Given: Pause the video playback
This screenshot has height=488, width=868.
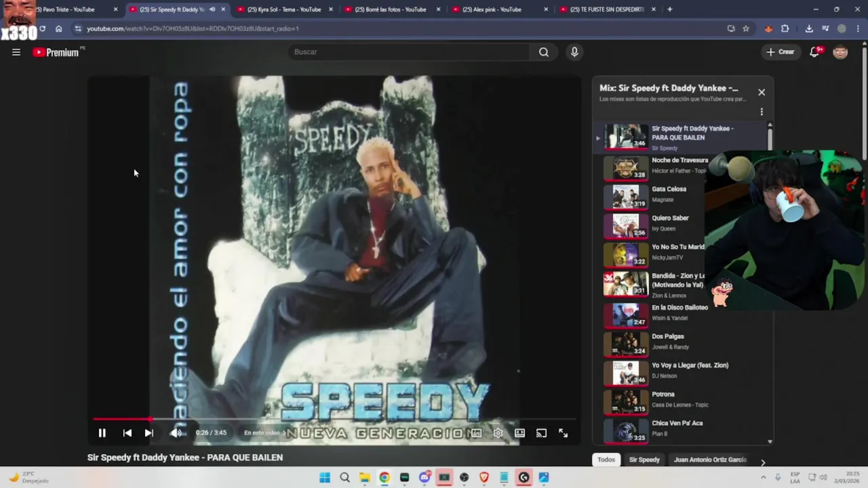Looking at the screenshot, I should 102,433.
